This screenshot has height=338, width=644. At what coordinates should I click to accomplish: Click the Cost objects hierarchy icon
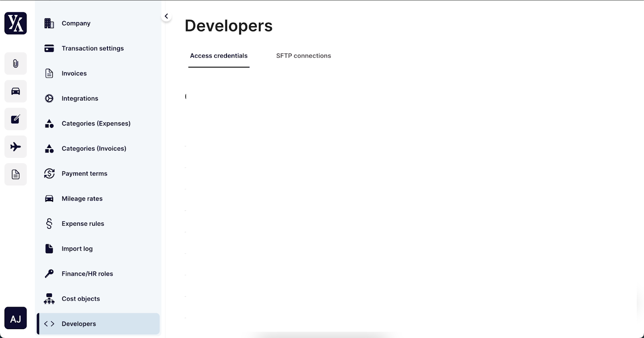[49, 299]
